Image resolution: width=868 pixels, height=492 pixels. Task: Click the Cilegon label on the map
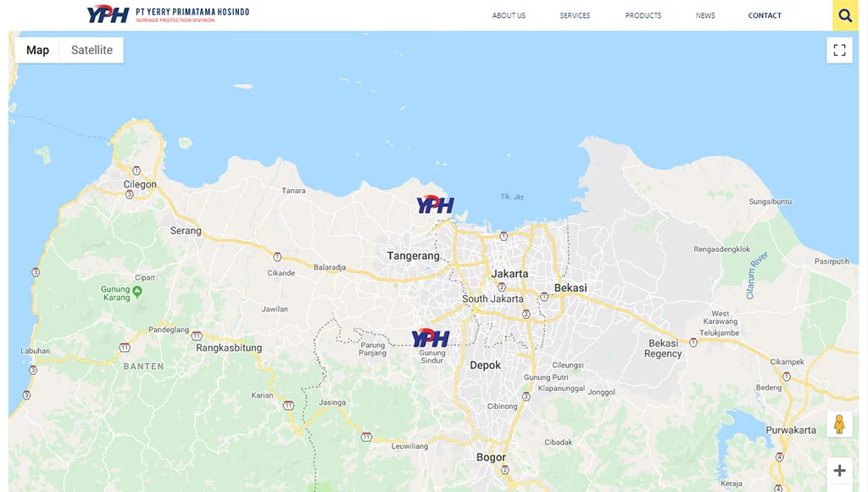pos(140,184)
